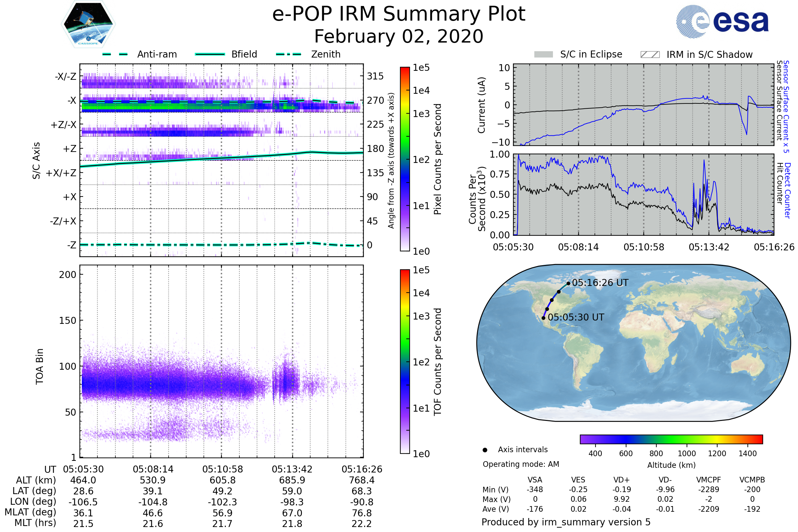Click the 05:05:30 UT start point on map
Image resolution: width=798 pixels, height=532 pixels.
coord(543,318)
